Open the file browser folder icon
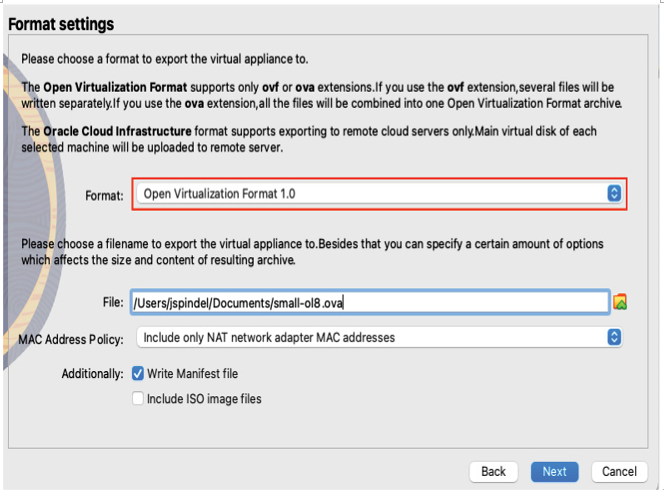This screenshot has height=496, width=664. 620,302
